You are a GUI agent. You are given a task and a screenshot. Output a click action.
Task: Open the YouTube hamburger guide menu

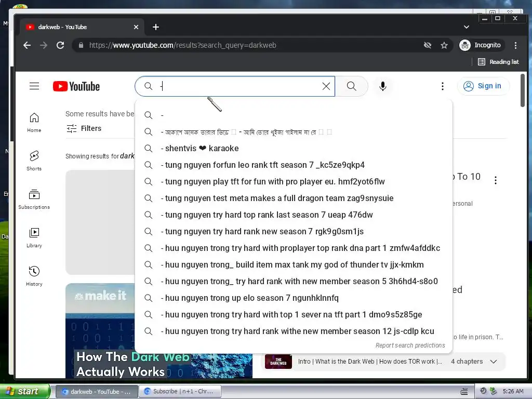tap(34, 86)
